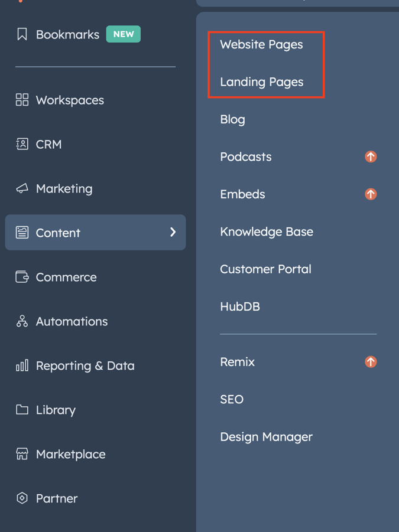Click the Bookmarks ribbon icon
399x532 pixels.
click(22, 34)
